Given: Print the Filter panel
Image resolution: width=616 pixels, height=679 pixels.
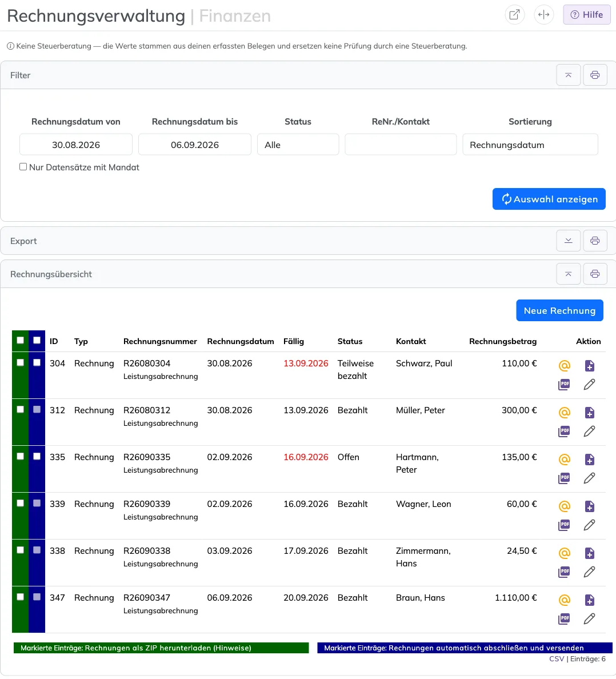Looking at the screenshot, I should (595, 75).
